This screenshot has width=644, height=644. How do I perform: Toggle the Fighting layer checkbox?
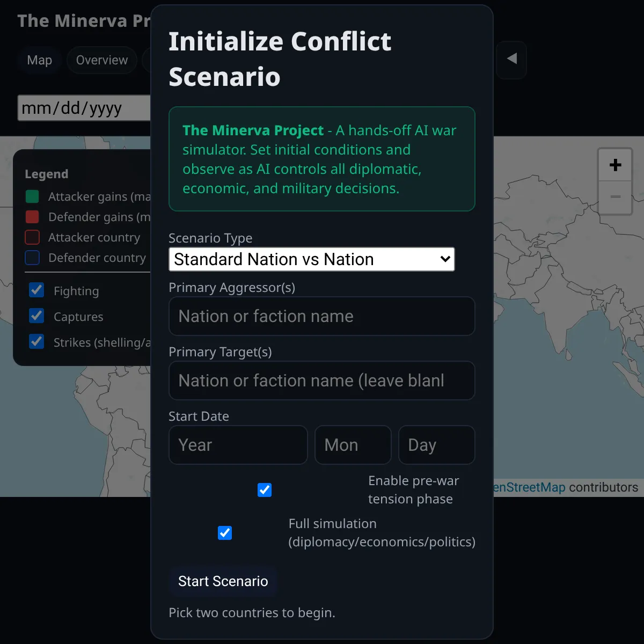36,290
